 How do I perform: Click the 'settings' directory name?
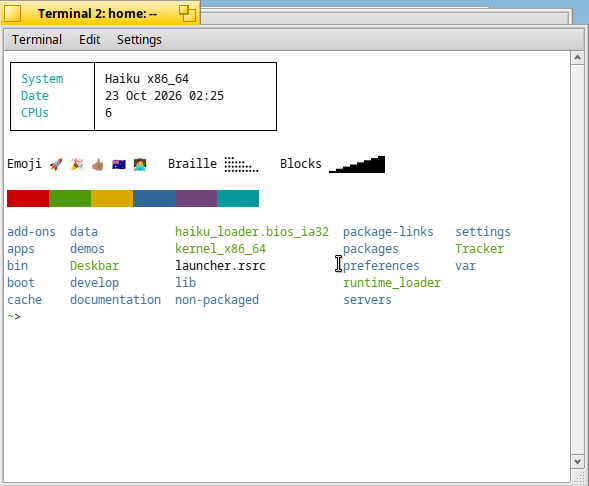(x=483, y=232)
